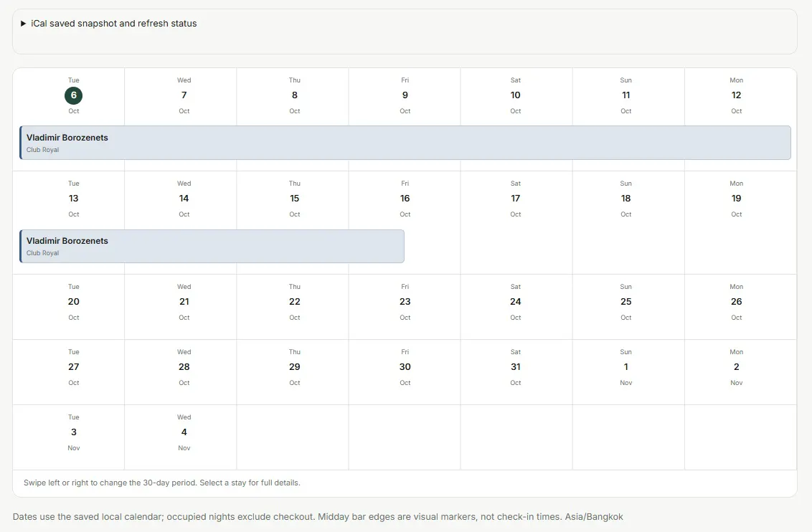Select Sun 1 Nov day cell
The image size is (812, 532).
(x=628, y=372)
